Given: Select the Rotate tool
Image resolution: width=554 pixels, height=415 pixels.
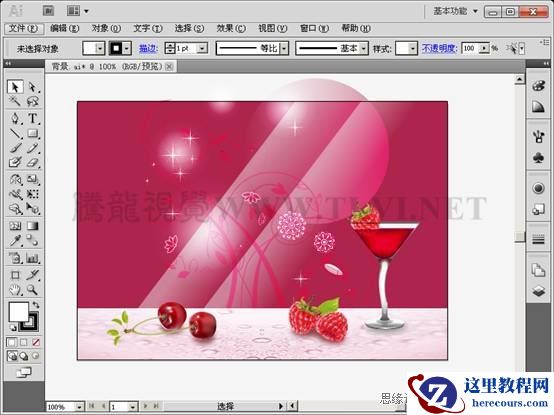Looking at the screenshot, I should [x=15, y=179].
